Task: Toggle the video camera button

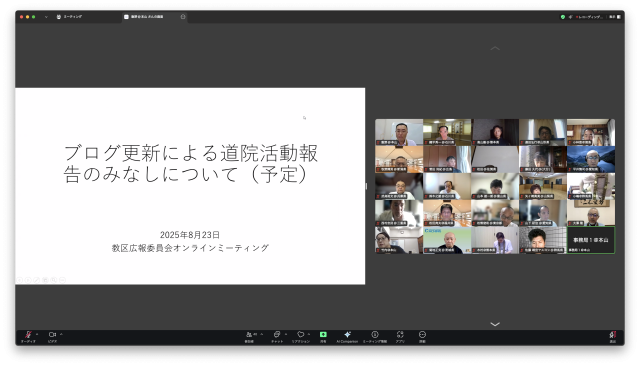Action: [x=52, y=335]
